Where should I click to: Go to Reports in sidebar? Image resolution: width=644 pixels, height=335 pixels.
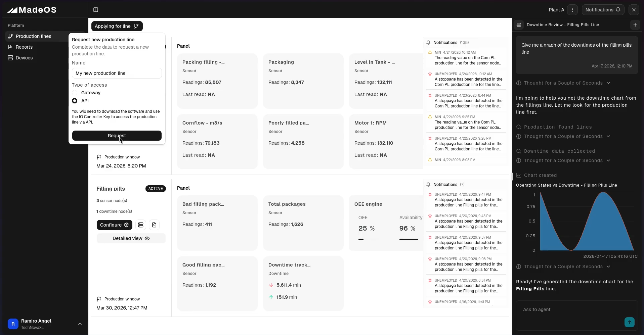click(24, 47)
